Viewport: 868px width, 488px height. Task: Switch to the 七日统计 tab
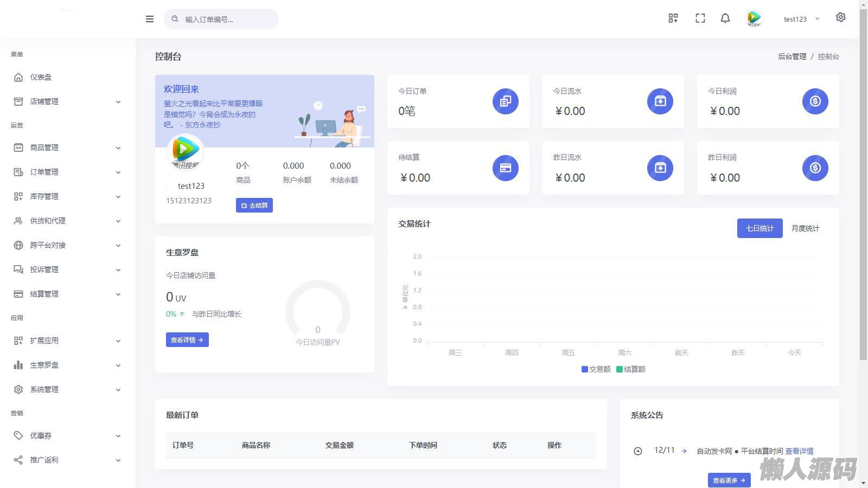[759, 228]
